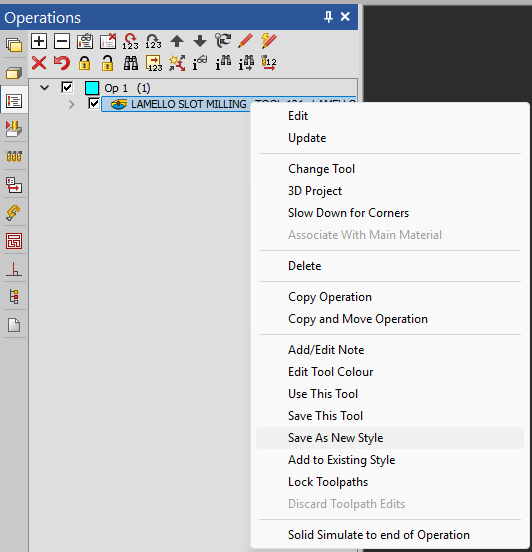Image resolution: width=532 pixels, height=552 pixels.
Task: Click the info with binoculars icon
Action: (223, 63)
